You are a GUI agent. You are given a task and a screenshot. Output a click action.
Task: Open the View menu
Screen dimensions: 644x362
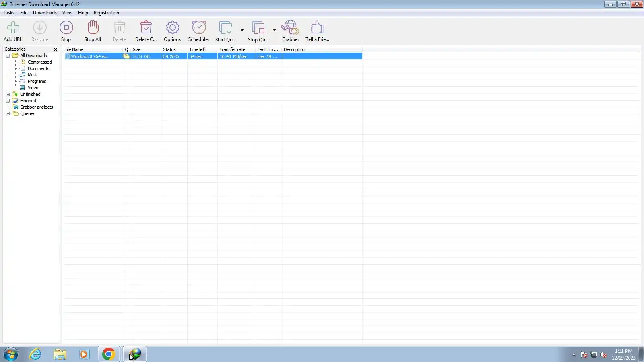pos(67,13)
